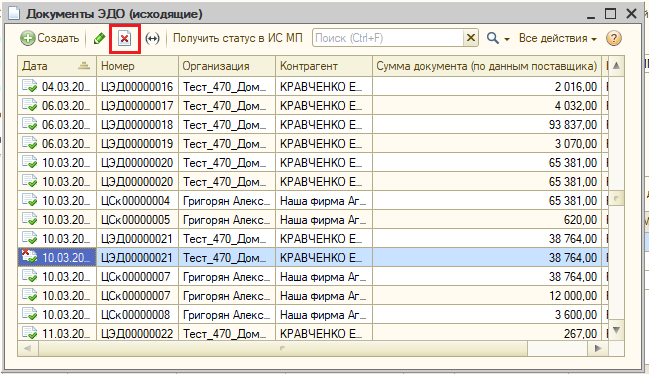The height and width of the screenshot is (374, 649).
Task: Click amount 267,00
Action: pyautogui.click(x=580, y=333)
